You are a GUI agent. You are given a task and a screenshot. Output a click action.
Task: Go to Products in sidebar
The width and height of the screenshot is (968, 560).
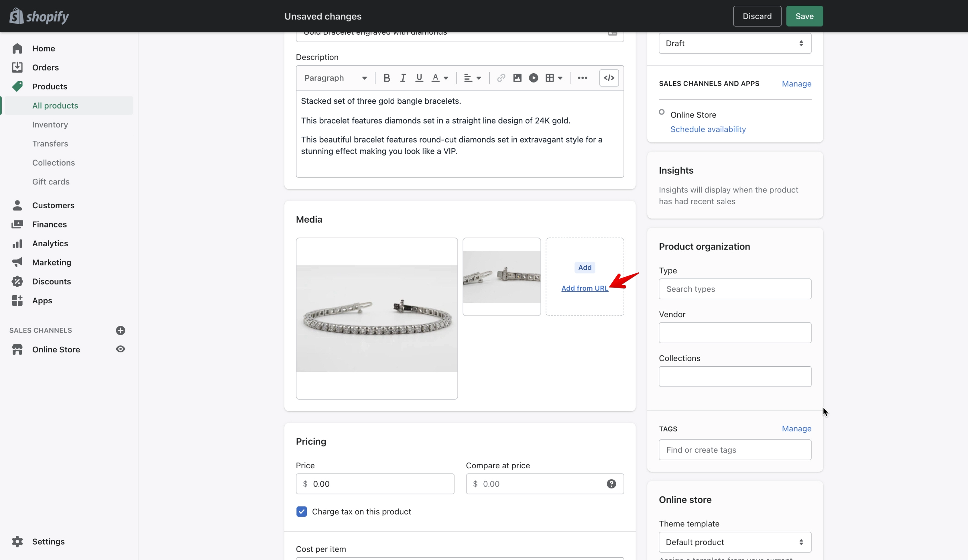pos(49,86)
